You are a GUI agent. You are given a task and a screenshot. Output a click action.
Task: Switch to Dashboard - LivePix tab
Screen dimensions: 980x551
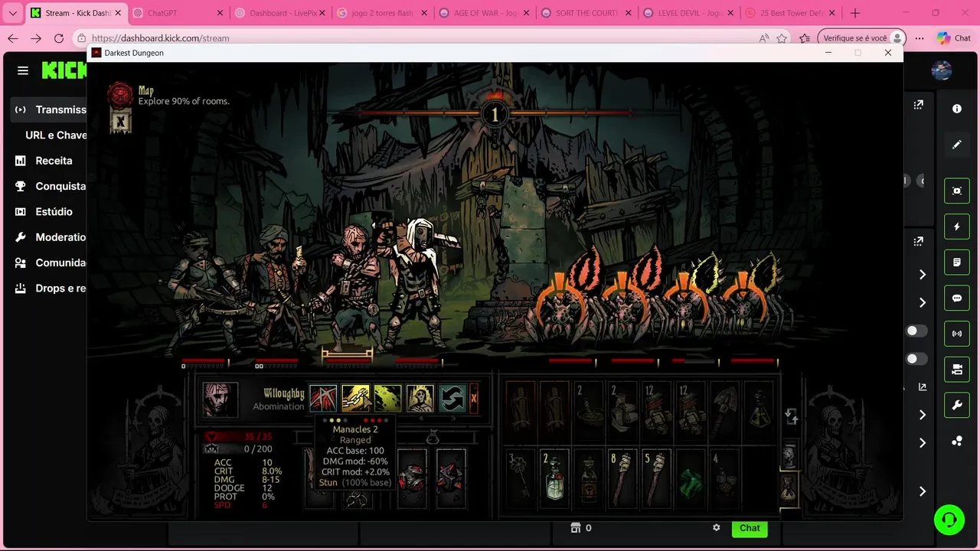tap(279, 13)
